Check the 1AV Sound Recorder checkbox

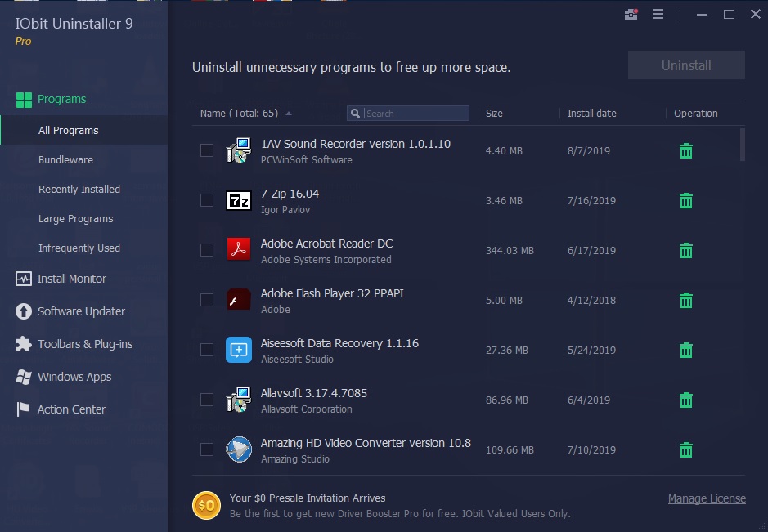(x=207, y=150)
